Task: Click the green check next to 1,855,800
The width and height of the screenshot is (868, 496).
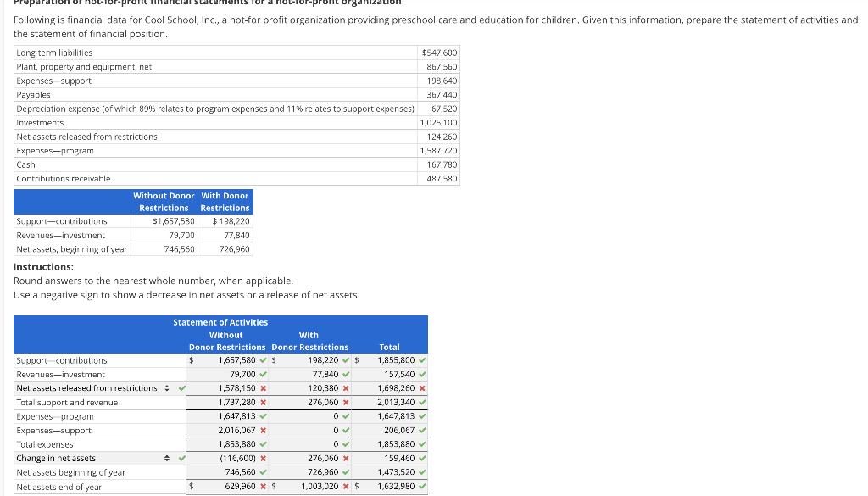Action: (422, 360)
